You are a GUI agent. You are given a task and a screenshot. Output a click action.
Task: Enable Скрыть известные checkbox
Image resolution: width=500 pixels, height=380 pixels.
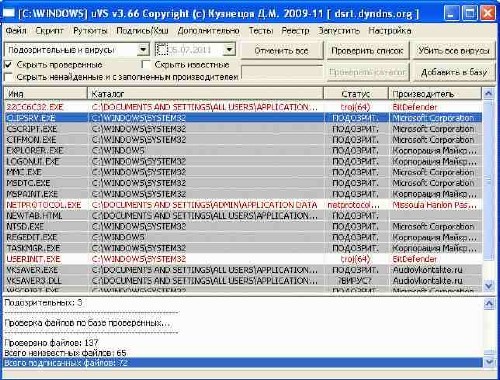tap(146, 64)
